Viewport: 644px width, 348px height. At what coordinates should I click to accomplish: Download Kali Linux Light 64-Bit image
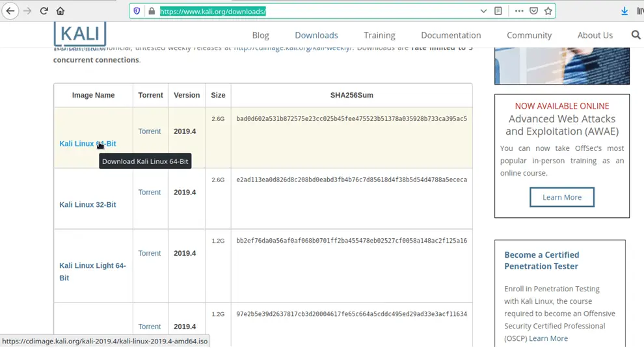(x=92, y=272)
